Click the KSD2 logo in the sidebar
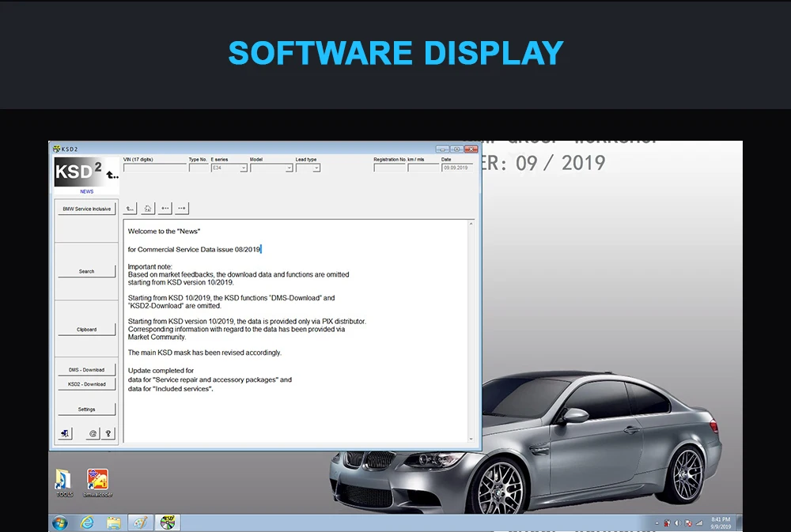The height and width of the screenshot is (532, 791). [x=86, y=172]
